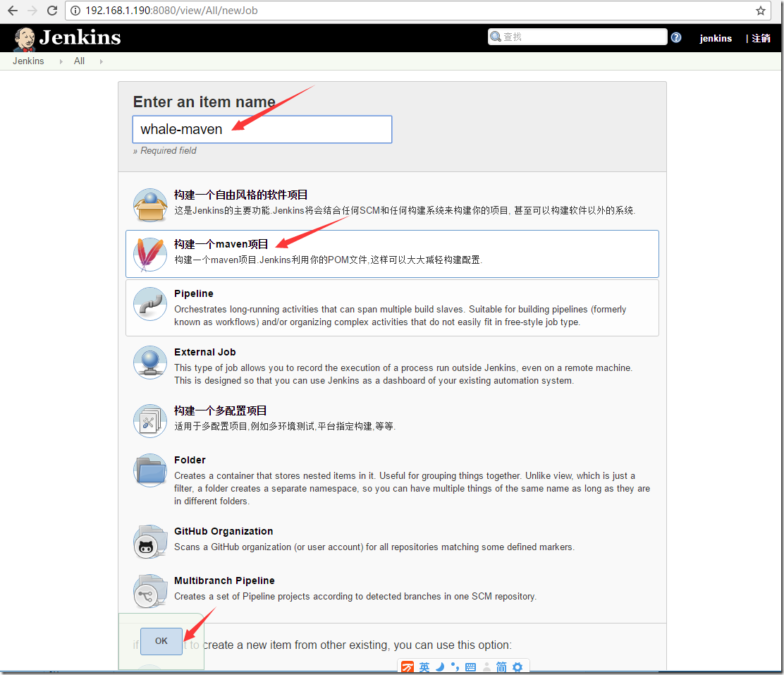
Task: Click the 注销 logout link
Action: [761, 38]
